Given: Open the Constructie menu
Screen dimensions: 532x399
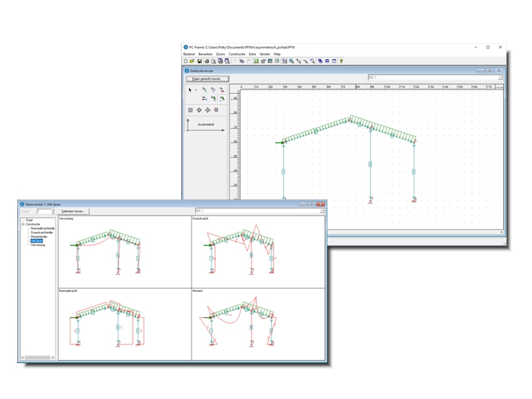Looking at the screenshot, I should coord(237,55).
